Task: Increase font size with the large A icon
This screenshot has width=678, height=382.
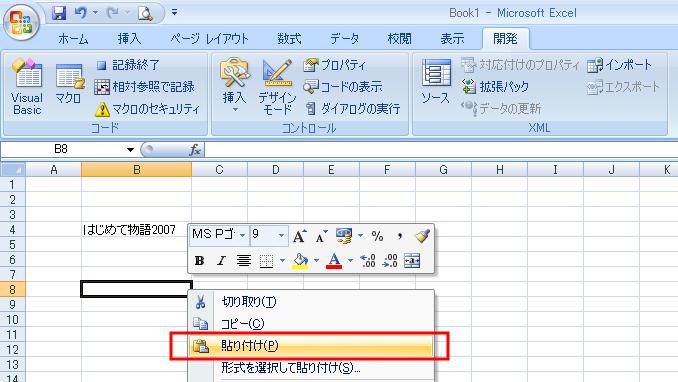Action: click(299, 236)
